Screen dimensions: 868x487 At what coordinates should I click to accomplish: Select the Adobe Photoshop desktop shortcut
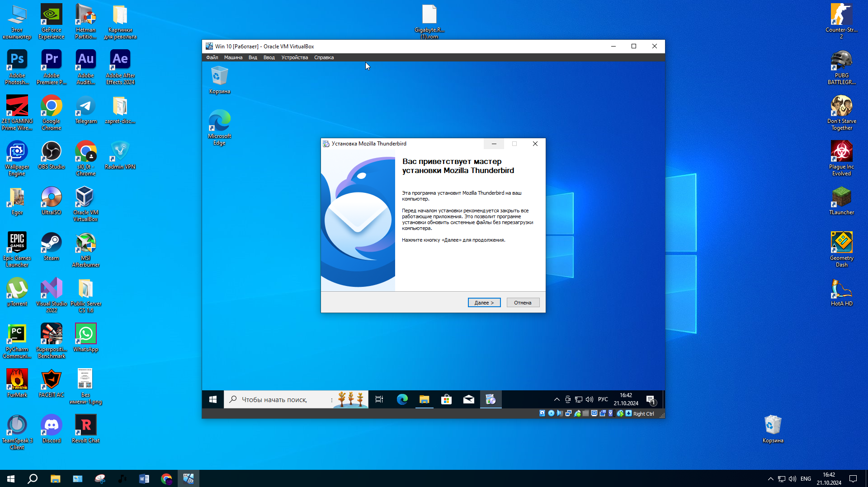[x=17, y=67]
